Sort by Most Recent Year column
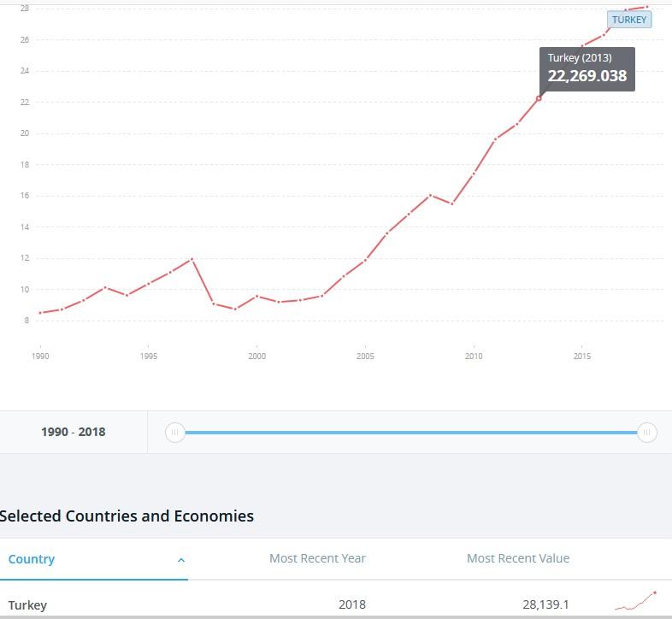Viewport: 672px width, 619px height. 317,558
